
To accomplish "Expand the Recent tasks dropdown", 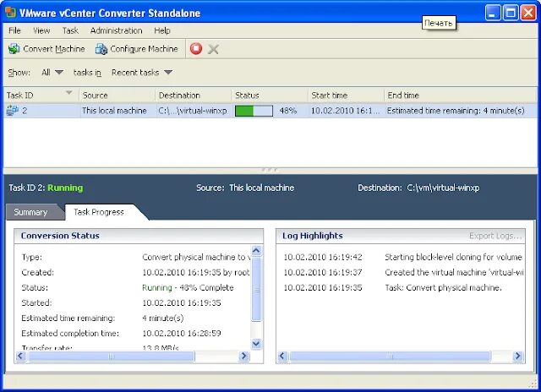I will (x=142, y=73).
